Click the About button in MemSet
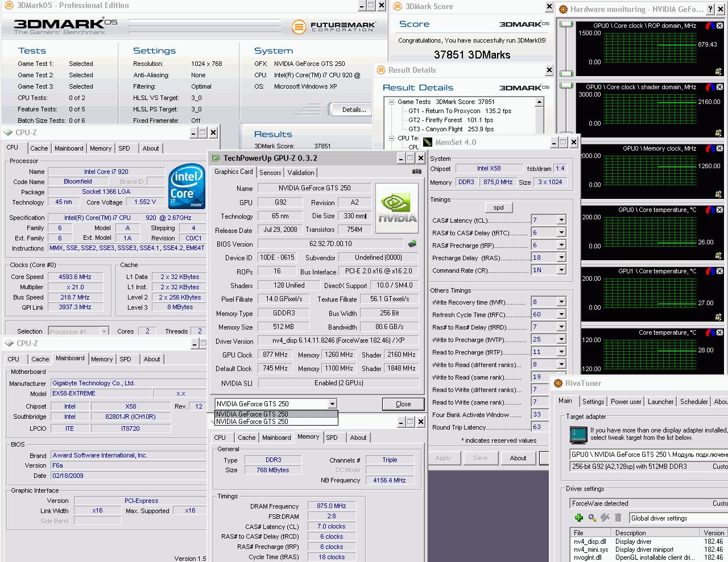Screen dimensions: 728x562 tap(518, 458)
